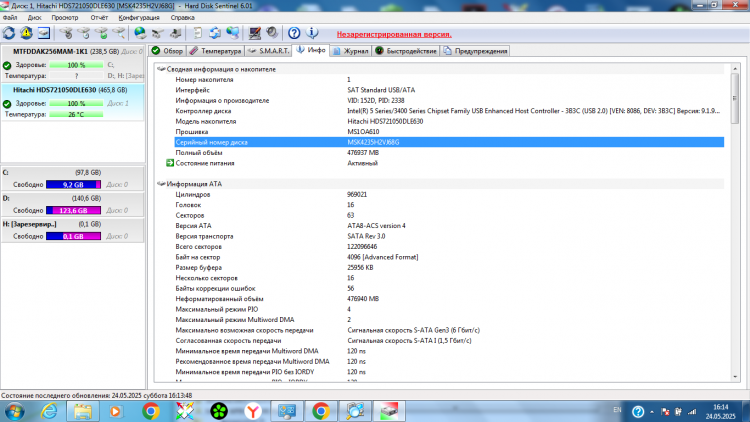The height and width of the screenshot is (422, 750).
Task: Select the C: partition header row
Action: point(73,172)
